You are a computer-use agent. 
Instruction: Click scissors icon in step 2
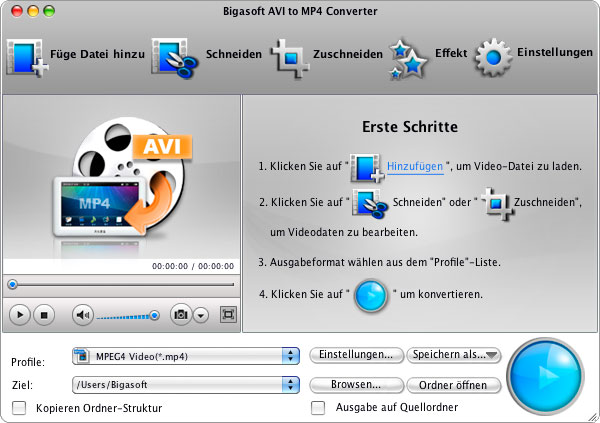pyautogui.click(x=369, y=203)
